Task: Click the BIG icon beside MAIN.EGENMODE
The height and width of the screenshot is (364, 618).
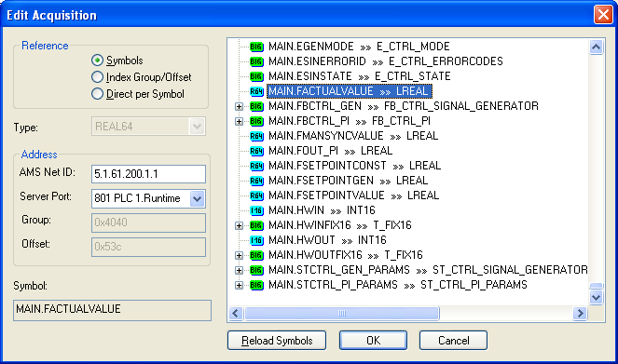Action: [256, 47]
